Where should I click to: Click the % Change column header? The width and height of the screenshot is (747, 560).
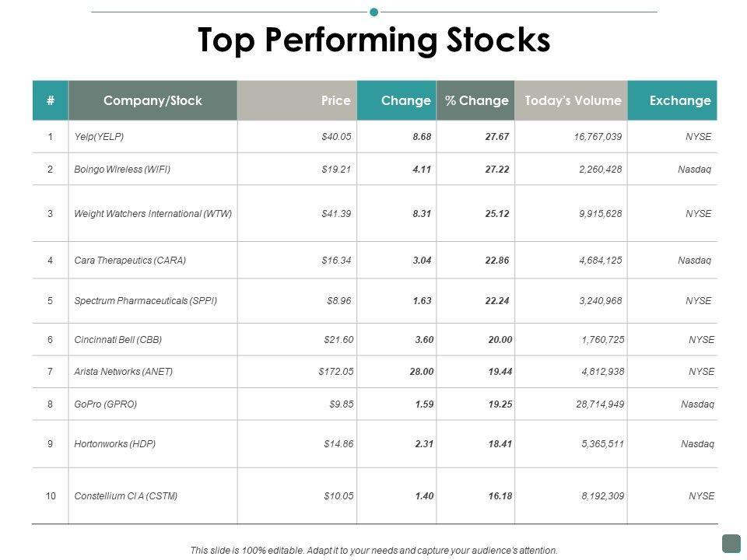pos(476,100)
